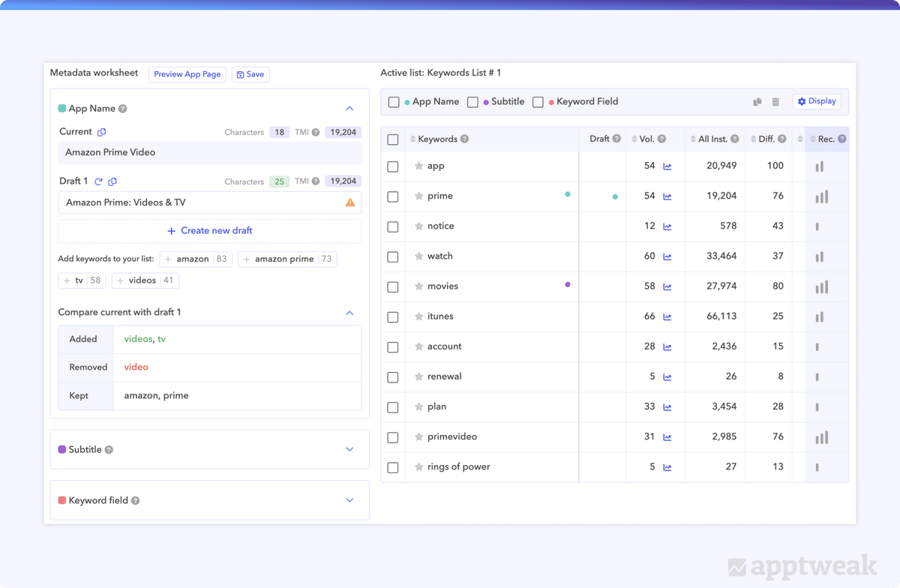The width and height of the screenshot is (900, 588).
Task: Toggle the Subtitle filter checkbox
Action: [472, 102]
